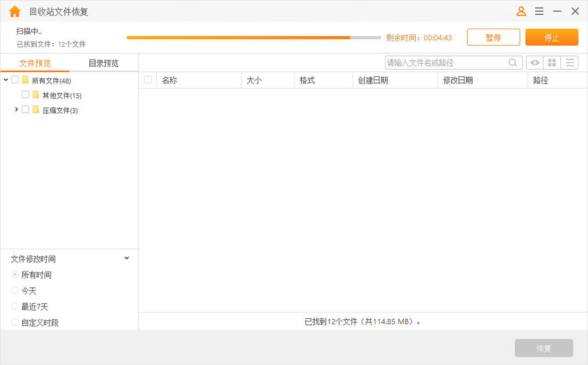Close the recovery window

tap(575, 11)
